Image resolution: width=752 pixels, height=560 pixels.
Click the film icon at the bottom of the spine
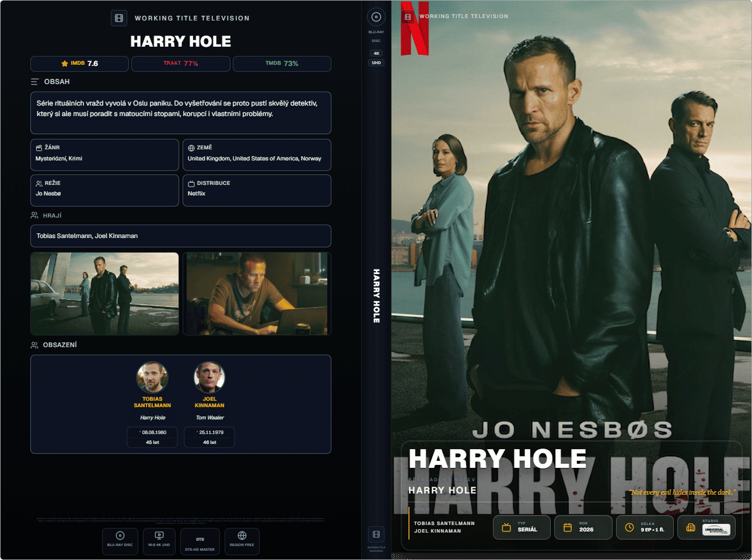tap(376, 534)
